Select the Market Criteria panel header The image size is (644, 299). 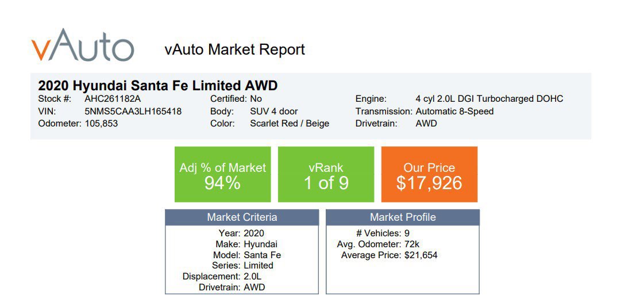242,217
